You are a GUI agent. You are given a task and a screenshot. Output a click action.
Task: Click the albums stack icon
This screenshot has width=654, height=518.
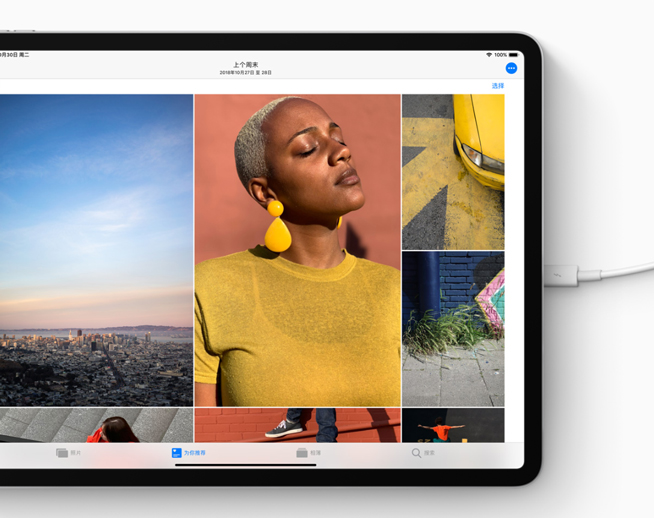(x=301, y=453)
